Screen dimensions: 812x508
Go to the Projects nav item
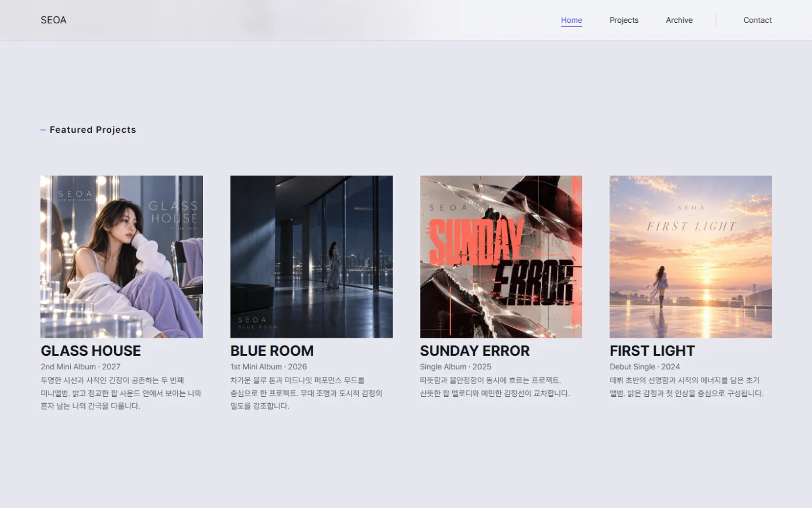pos(624,20)
